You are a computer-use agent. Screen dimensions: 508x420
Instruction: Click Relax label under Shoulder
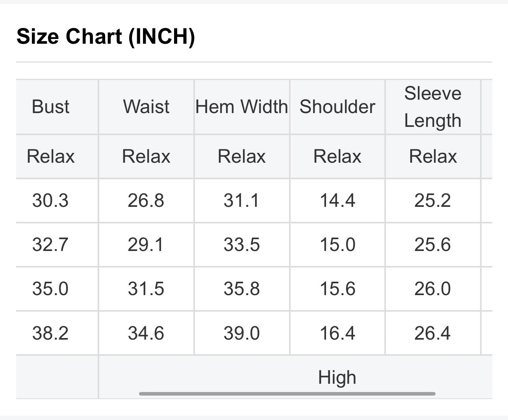337,156
